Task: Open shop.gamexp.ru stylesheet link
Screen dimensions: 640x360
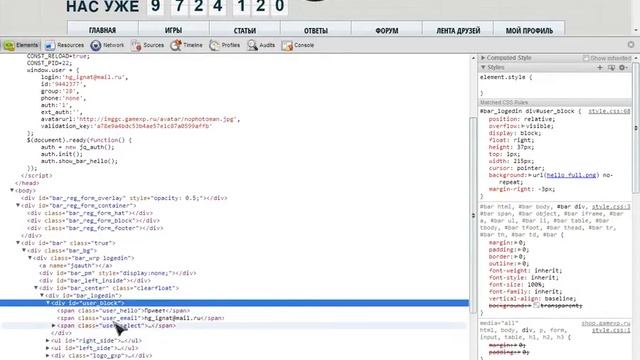Action: (x=606, y=323)
